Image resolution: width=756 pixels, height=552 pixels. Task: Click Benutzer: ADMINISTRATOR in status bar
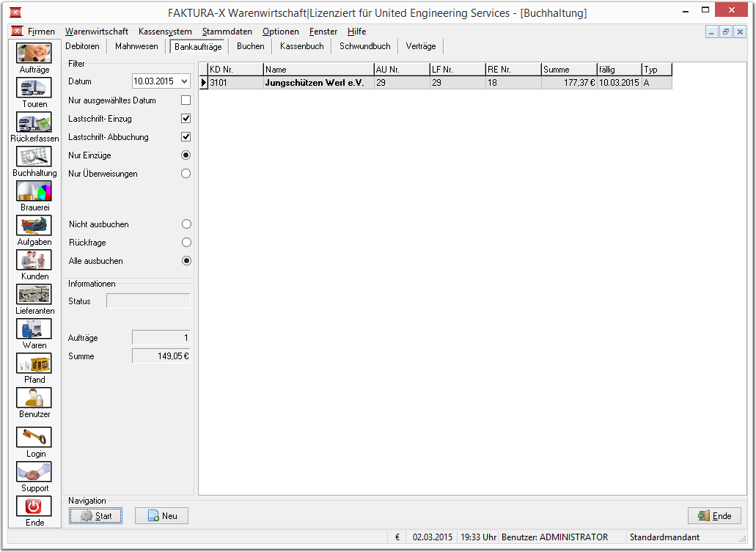click(554, 537)
